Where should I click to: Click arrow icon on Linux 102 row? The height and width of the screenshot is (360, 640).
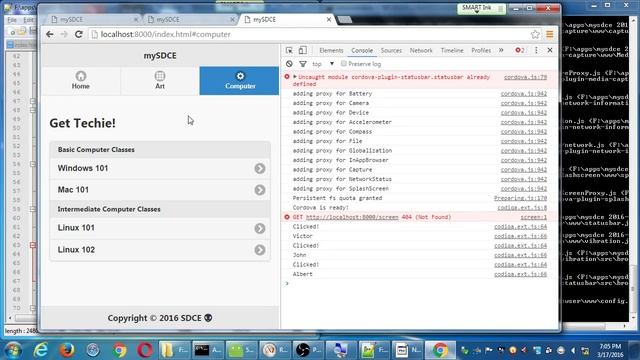[260, 249]
